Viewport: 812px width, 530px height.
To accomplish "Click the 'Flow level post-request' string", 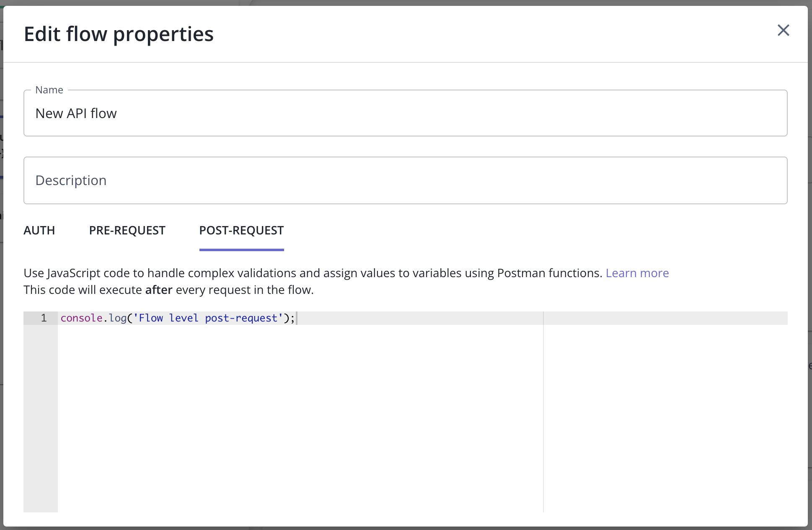I will [x=208, y=318].
